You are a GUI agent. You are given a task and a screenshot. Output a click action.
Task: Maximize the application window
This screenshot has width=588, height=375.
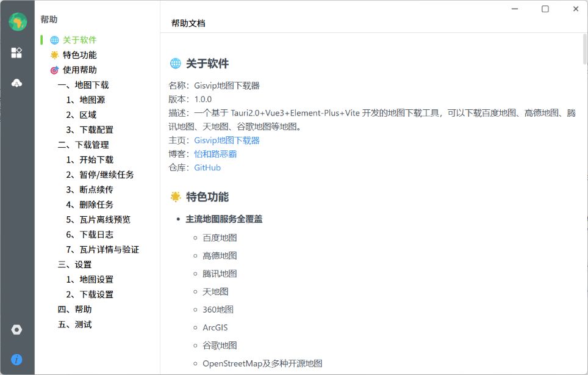coord(545,9)
